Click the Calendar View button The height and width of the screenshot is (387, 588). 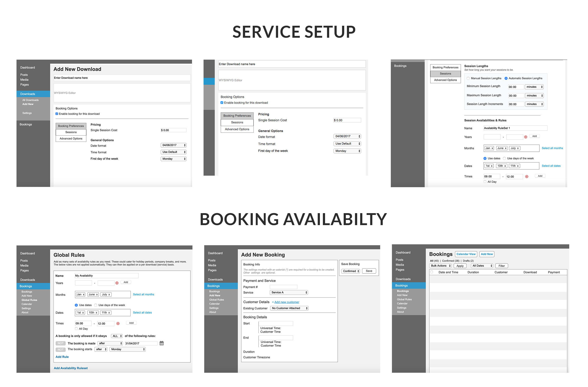click(x=466, y=254)
